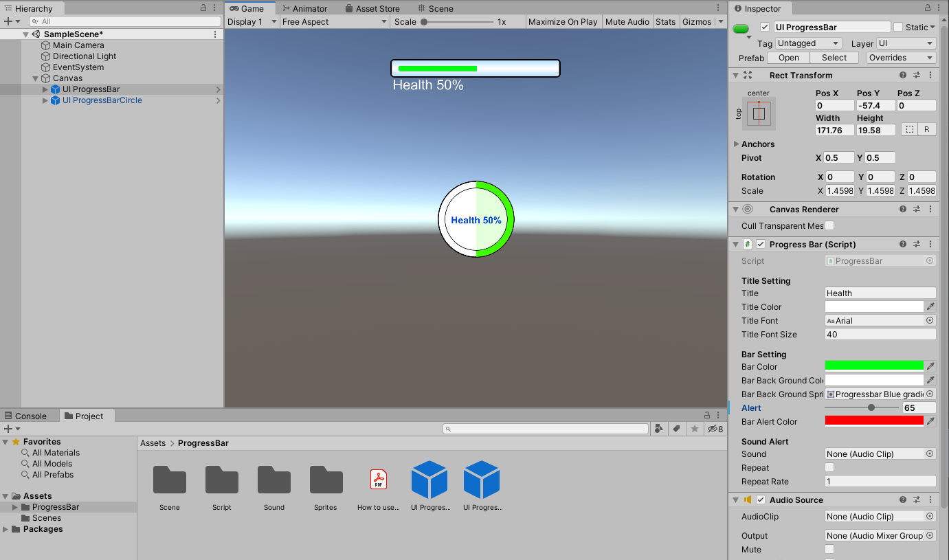Select the How to use PDF asset
The width and height of the screenshot is (949, 560).
pos(378,486)
